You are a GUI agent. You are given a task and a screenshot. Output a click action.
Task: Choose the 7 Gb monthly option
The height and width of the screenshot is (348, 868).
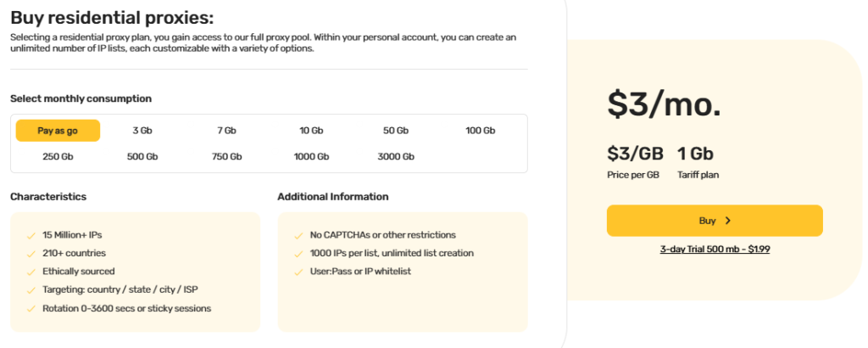[x=226, y=131]
